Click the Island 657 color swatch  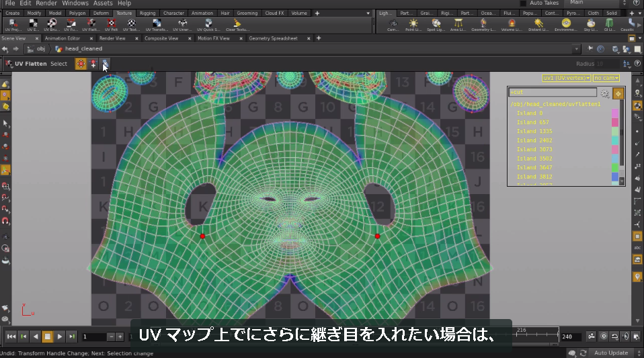(615, 122)
